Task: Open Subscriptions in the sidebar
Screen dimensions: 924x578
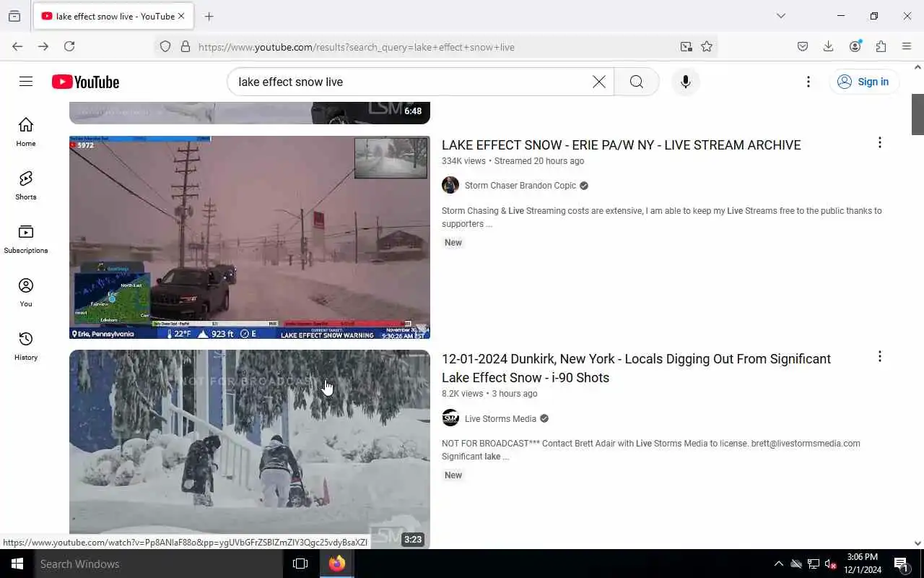Action: click(26, 239)
